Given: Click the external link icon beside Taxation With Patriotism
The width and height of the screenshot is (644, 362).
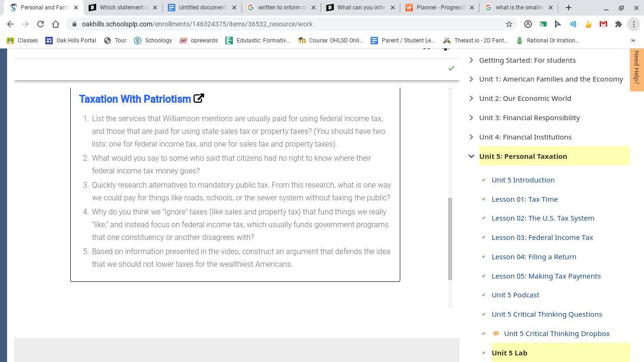Looking at the screenshot, I should [198, 99].
